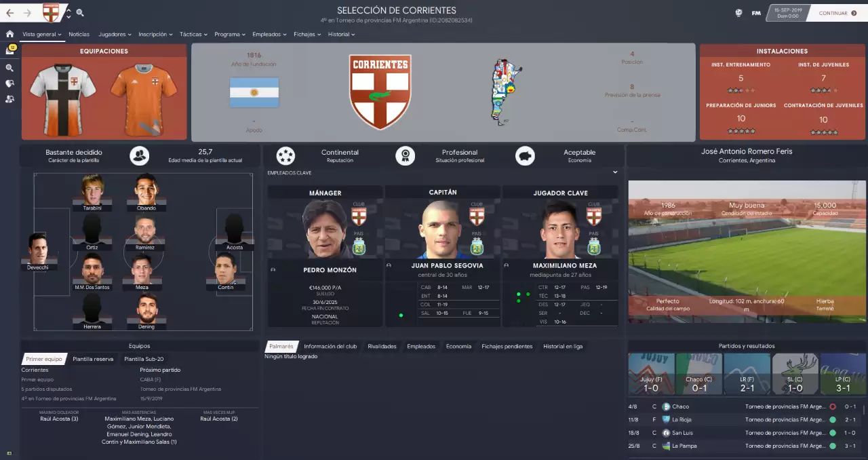The image size is (868, 460).
Task: Open the staff search icon in the sidebar
Action: tap(9, 99)
